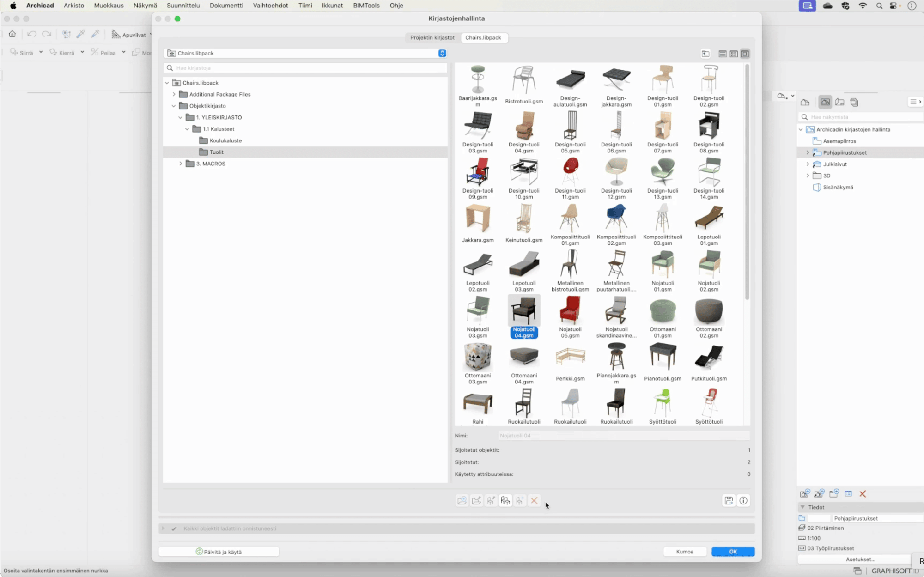
Task: Click the eyedropper pick-up parameters tool
Action: click(x=81, y=34)
